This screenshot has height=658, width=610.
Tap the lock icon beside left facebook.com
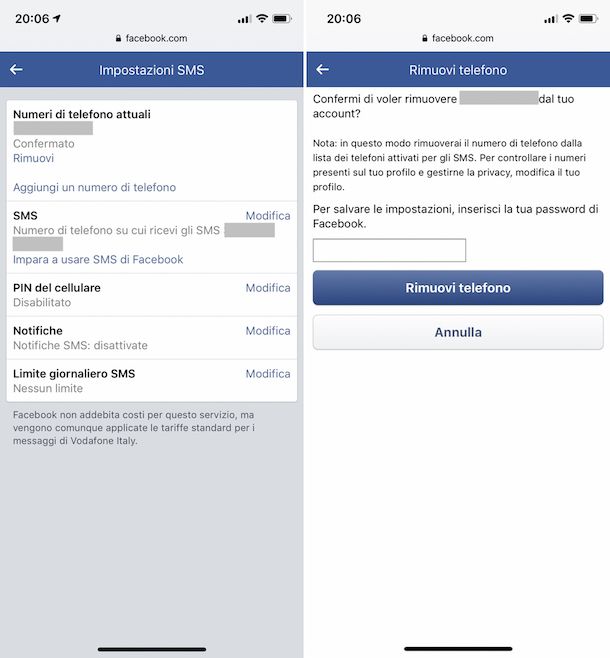coord(118,38)
